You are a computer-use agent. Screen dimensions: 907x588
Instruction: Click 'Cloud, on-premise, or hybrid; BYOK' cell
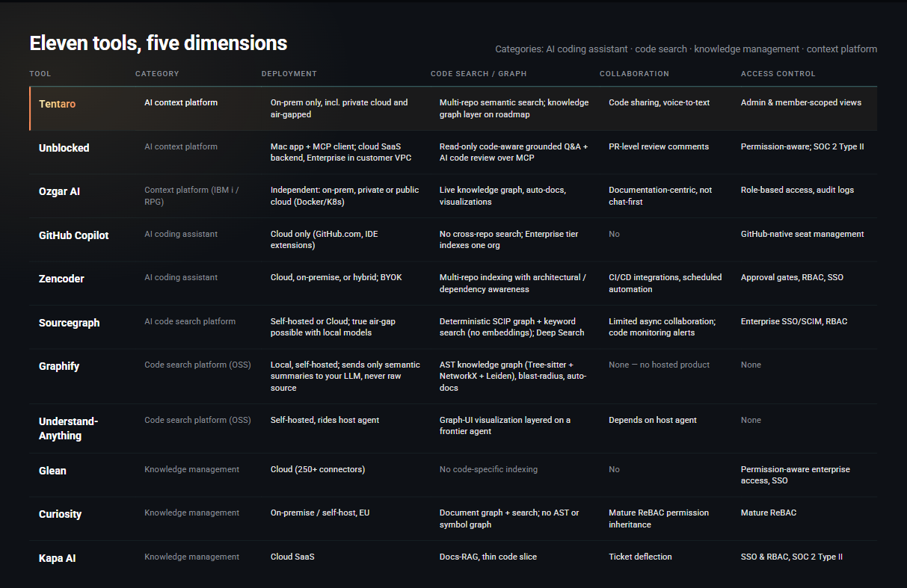(336, 277)
